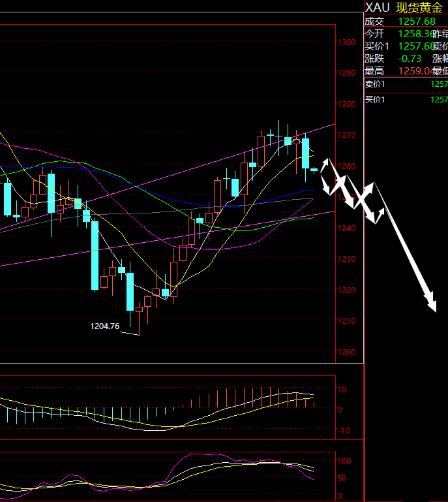Select the 今开 value 1258.36
448x502 pixels.
pos(415,34)
